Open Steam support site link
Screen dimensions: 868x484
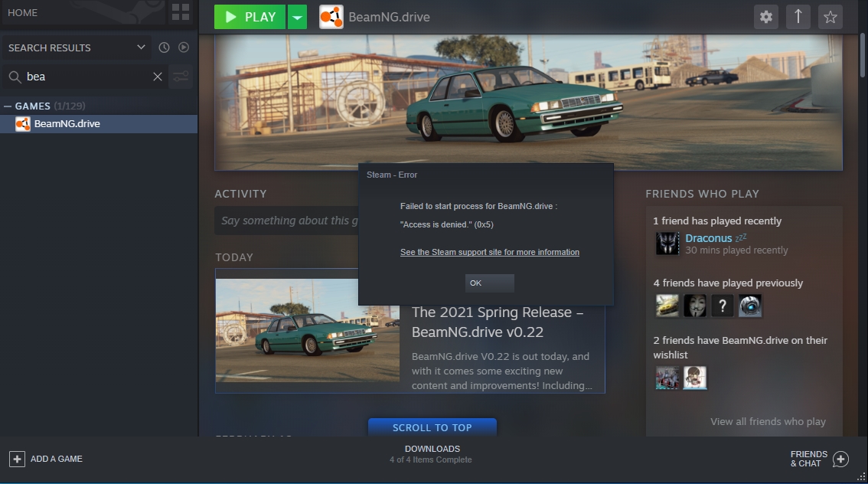489,252
